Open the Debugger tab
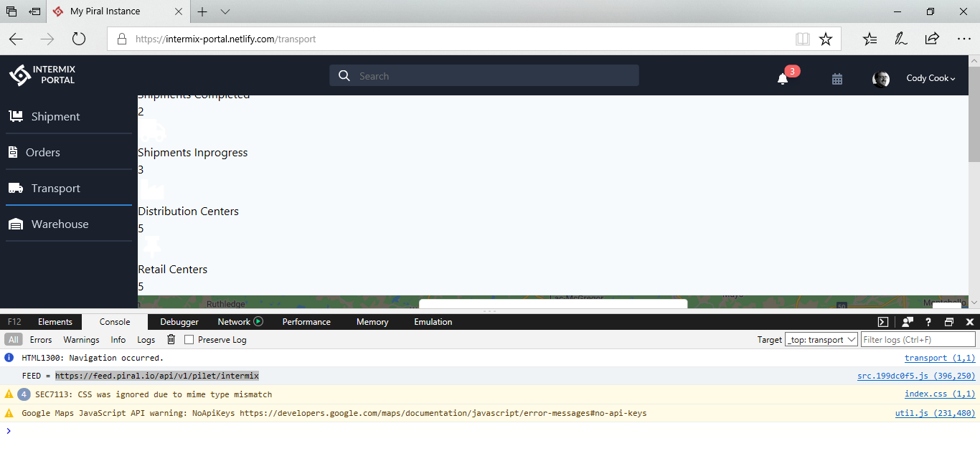Image resolution: width=980 pixels, height=451 pixels. (x=179, y=321)
